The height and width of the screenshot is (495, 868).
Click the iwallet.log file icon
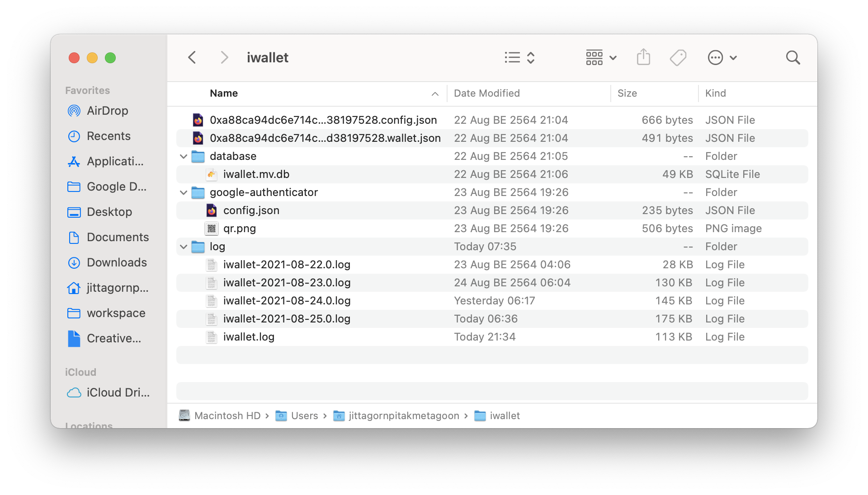point(212,337)
